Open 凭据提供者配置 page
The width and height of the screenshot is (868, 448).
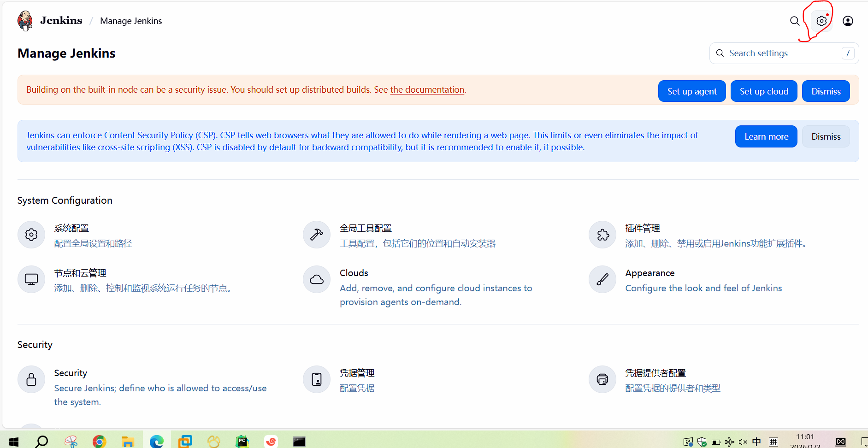(x=655, y=373)
